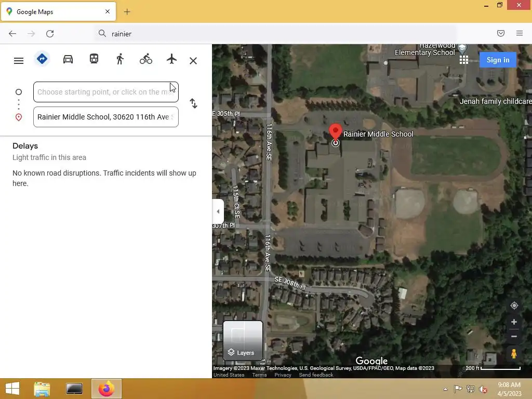Image resolution: width=532 pixels, height=399 pixels.
Task: Select the Walking travel mode icon
Action: [120, 59]
